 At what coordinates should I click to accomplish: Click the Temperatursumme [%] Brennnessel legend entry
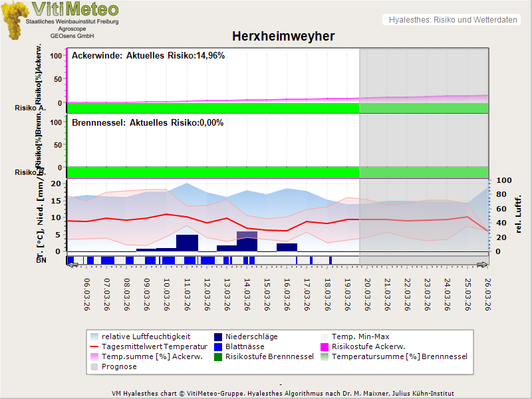(x=399, y=356)
